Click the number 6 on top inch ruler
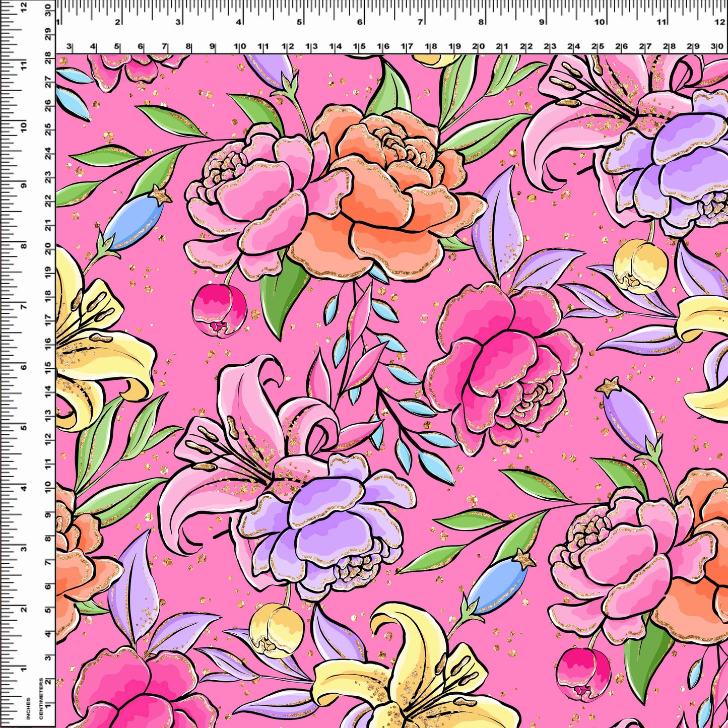 pyautogui.click(x=360, y=23)
